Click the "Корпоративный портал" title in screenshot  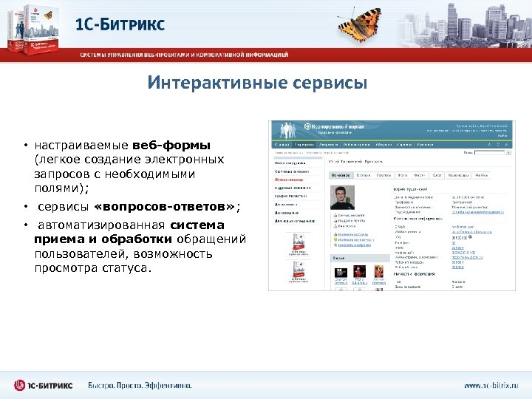338,126
